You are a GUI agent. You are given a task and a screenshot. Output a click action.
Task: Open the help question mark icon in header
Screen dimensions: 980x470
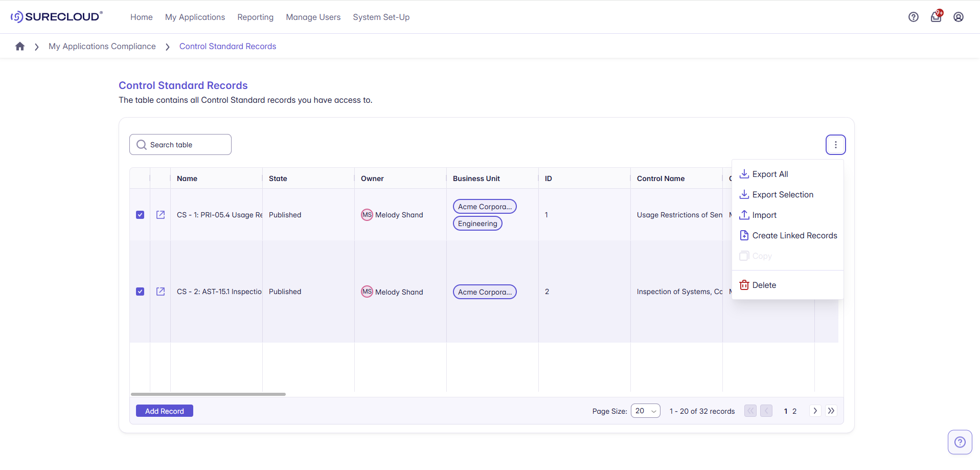913,17
